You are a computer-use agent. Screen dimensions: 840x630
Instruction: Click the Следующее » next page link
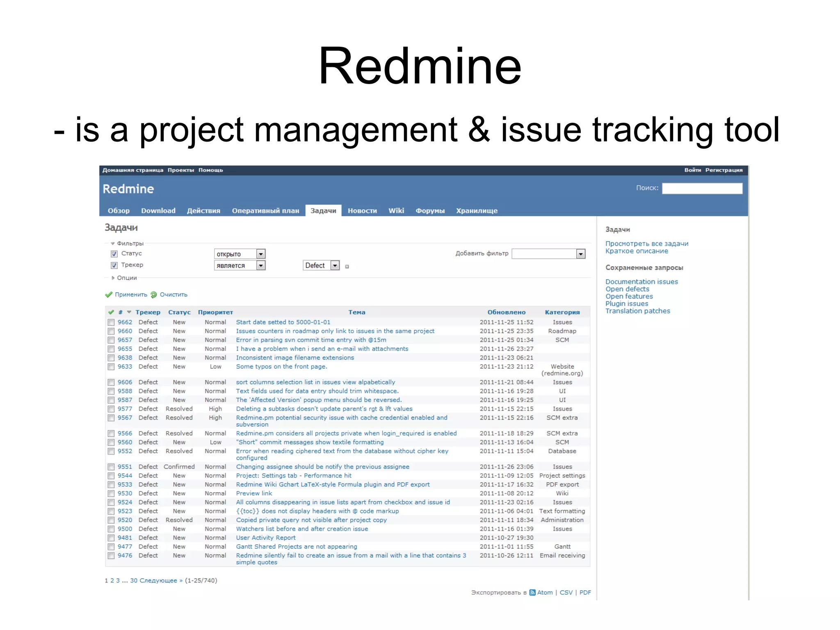coord(161,580)
